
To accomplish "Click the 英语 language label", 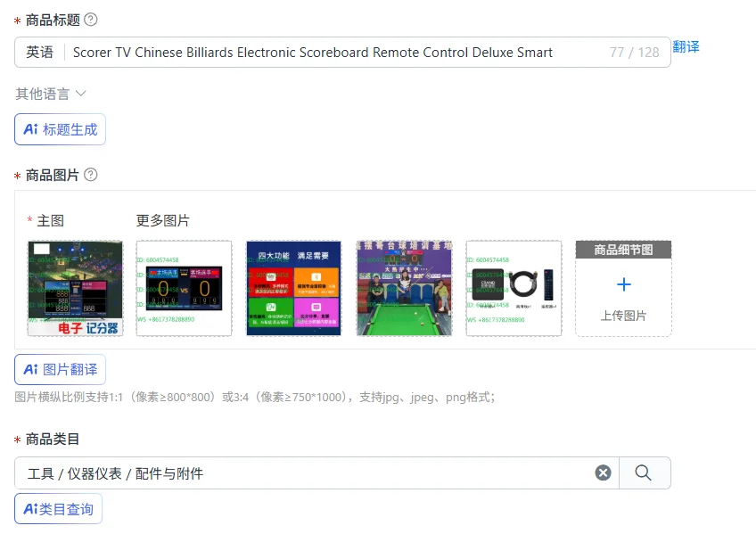I will coord(39,52).
